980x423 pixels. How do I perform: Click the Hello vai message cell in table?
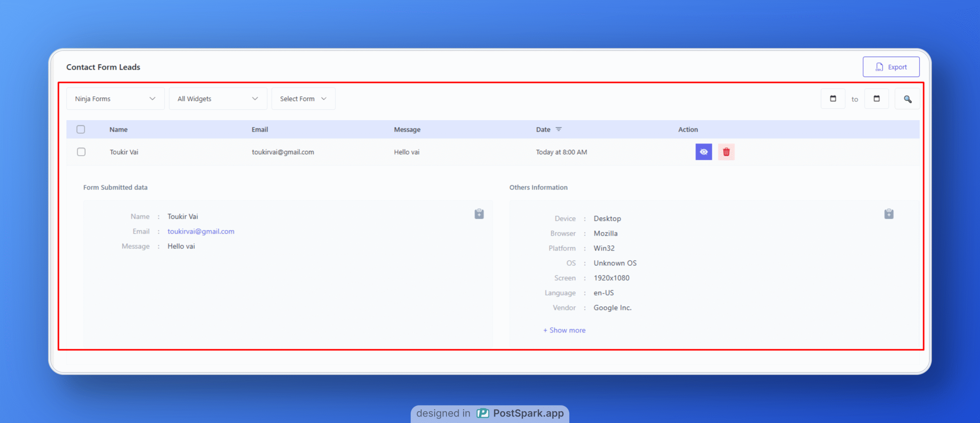[407, 152]
